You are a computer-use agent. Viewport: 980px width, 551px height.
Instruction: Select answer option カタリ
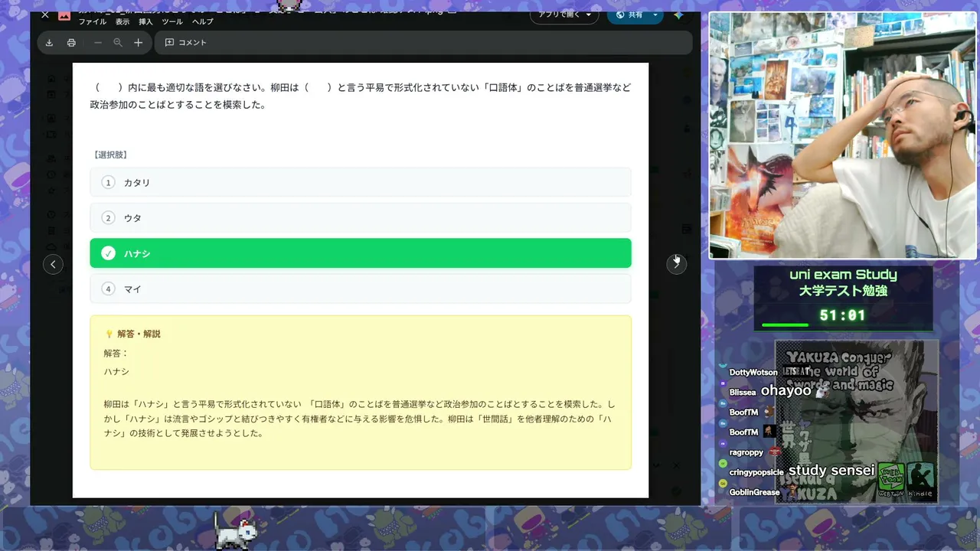coord(361,182)
